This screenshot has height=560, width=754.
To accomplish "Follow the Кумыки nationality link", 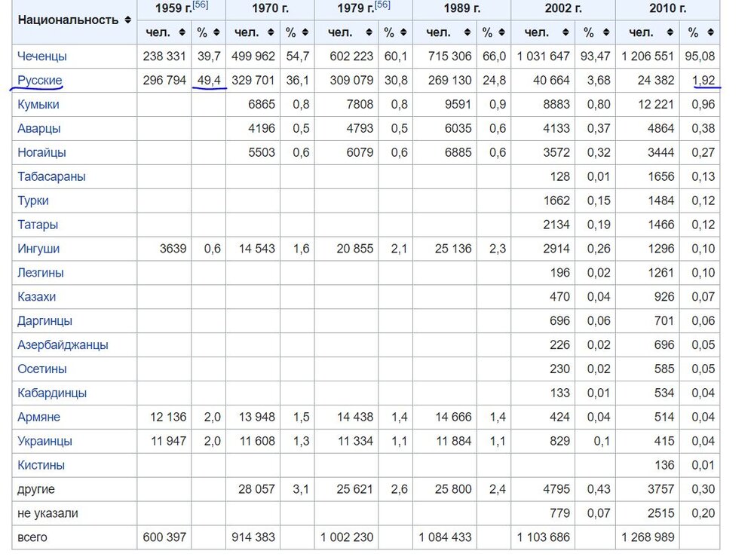I will click(38, 105).
